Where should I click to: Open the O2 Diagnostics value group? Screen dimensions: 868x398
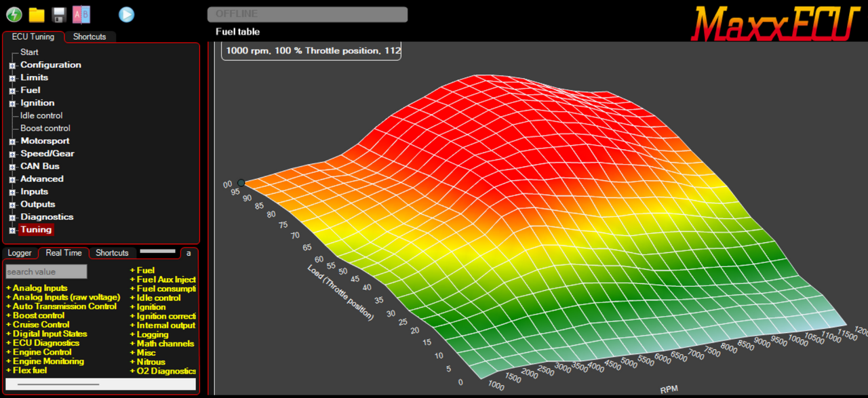pyautogui.click(x=163, y=371)
